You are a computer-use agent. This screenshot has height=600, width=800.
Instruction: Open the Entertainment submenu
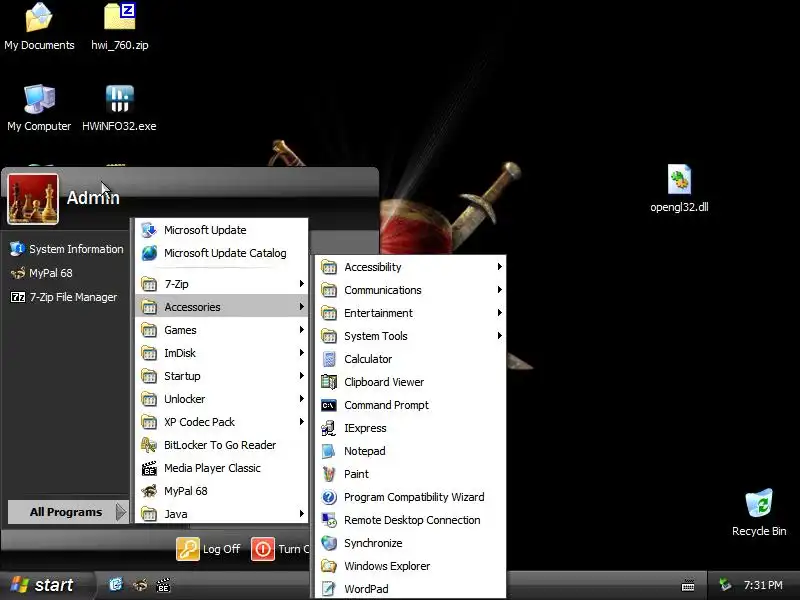click(x=411, y=313)
